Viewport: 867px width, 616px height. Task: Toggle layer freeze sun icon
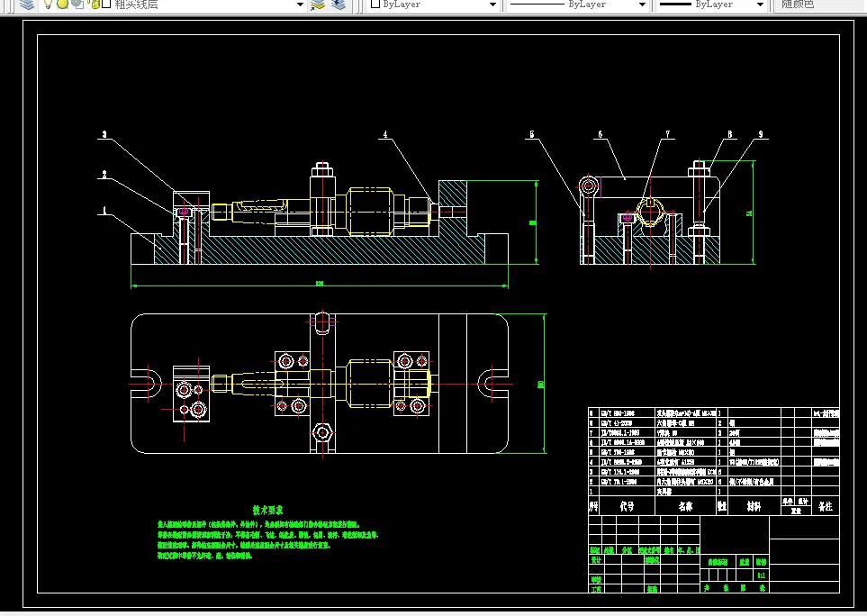[x=62, y=5]
